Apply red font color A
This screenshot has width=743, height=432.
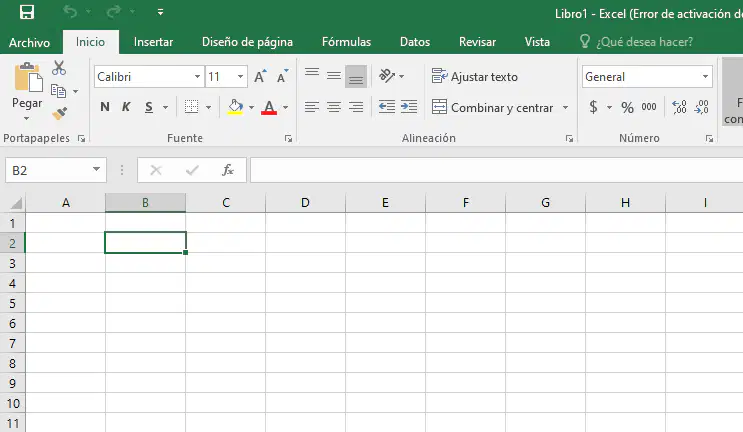coord(269,108)
